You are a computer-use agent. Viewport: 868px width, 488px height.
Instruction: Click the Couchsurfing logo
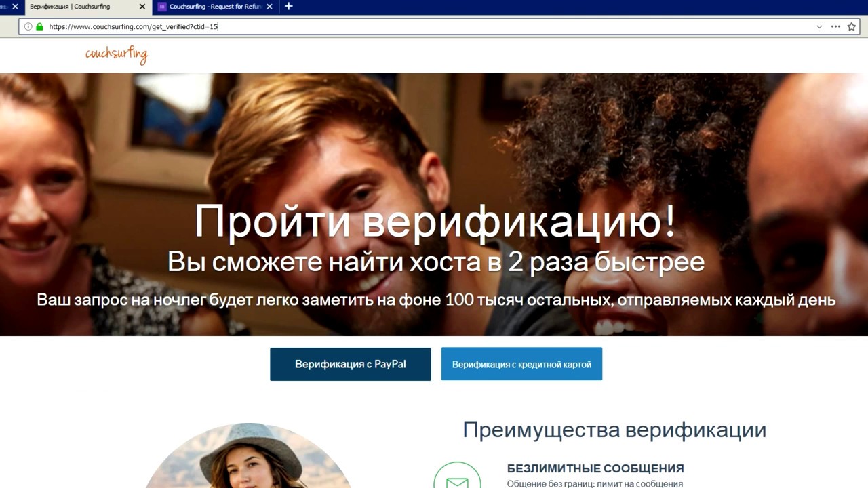116,55
